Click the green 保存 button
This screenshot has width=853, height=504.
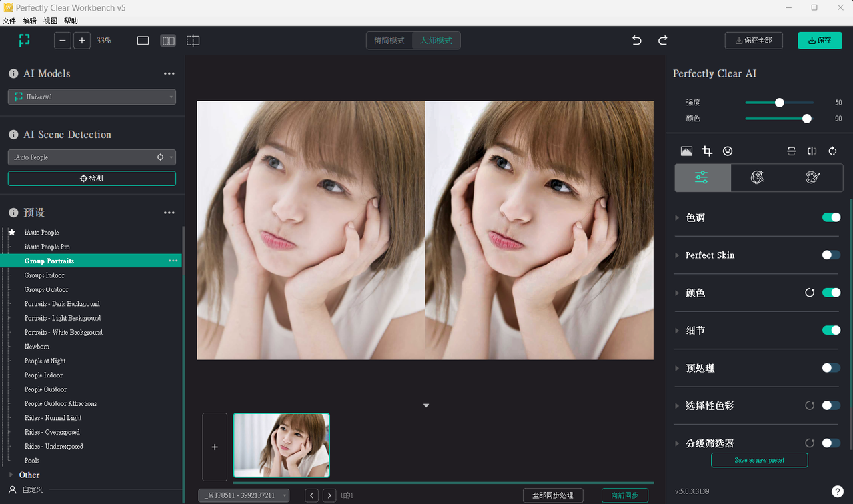click(820, 41)
